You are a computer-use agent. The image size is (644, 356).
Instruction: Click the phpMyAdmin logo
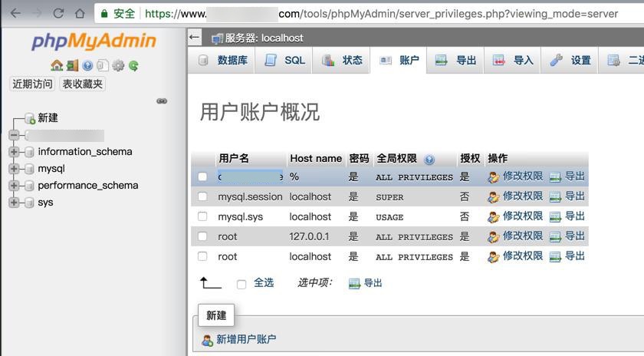point(94,41)
